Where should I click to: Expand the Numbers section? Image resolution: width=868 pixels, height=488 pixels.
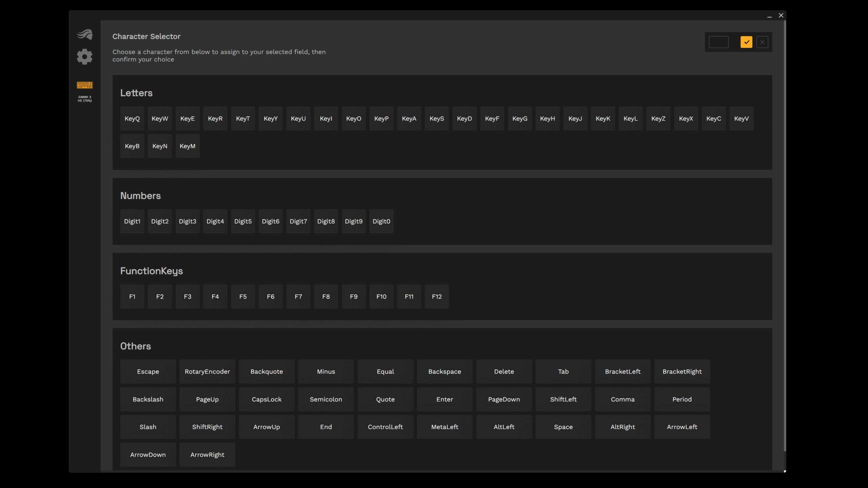[140, 195]
